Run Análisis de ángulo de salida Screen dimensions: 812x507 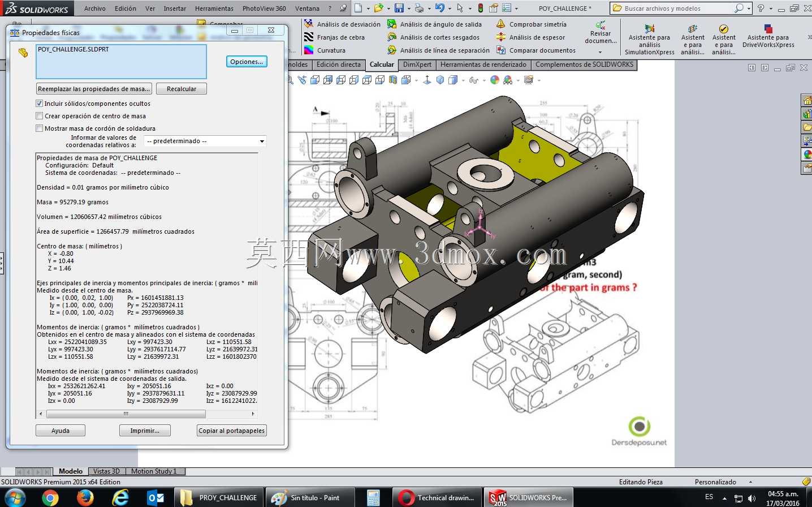click(x=434, y=24)
